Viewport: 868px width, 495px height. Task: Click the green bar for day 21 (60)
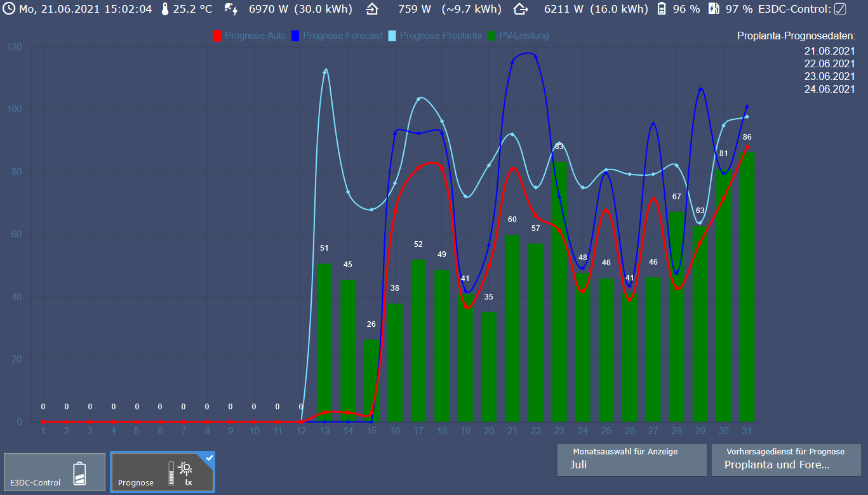coord(512,328)
